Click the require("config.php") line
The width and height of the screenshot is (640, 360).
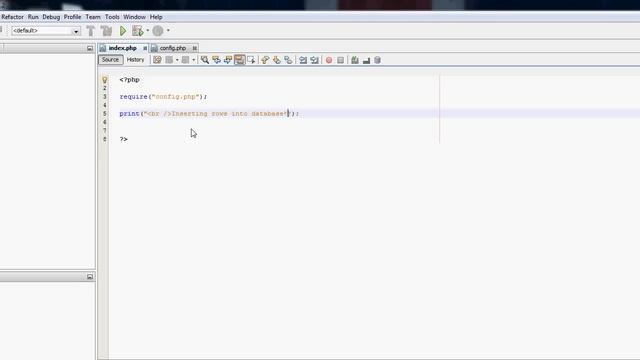(163, 97)
